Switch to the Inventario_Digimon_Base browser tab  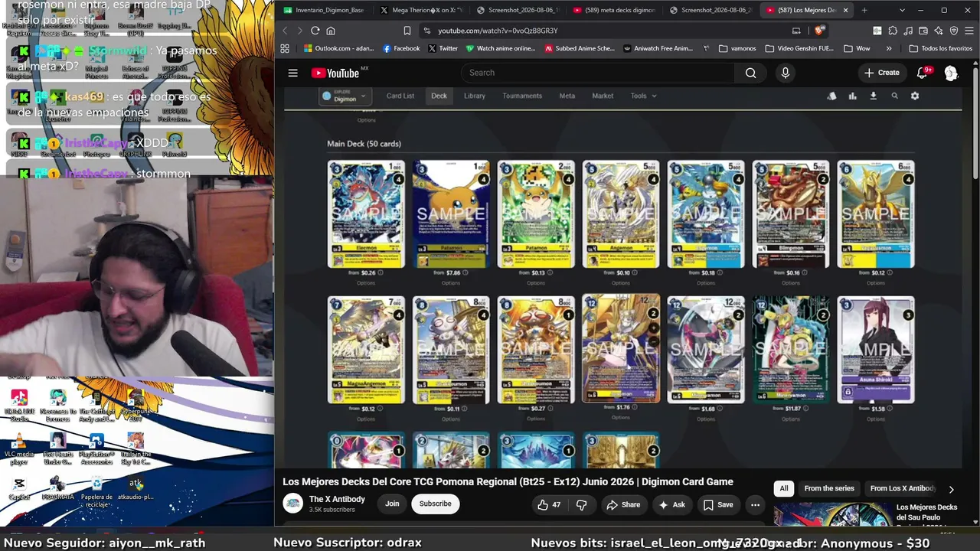click(325, 10)
